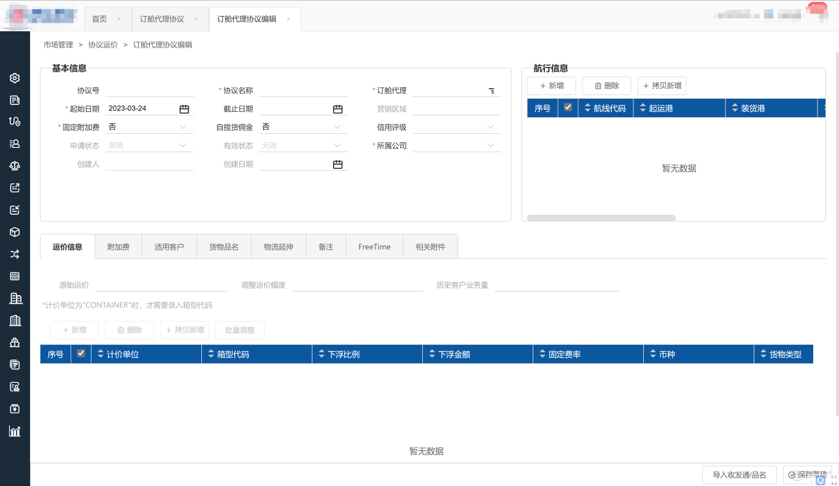Screen dimensions: 839x486
Task: Click the 导入收发通/品名 button
Action: point(739,475)
